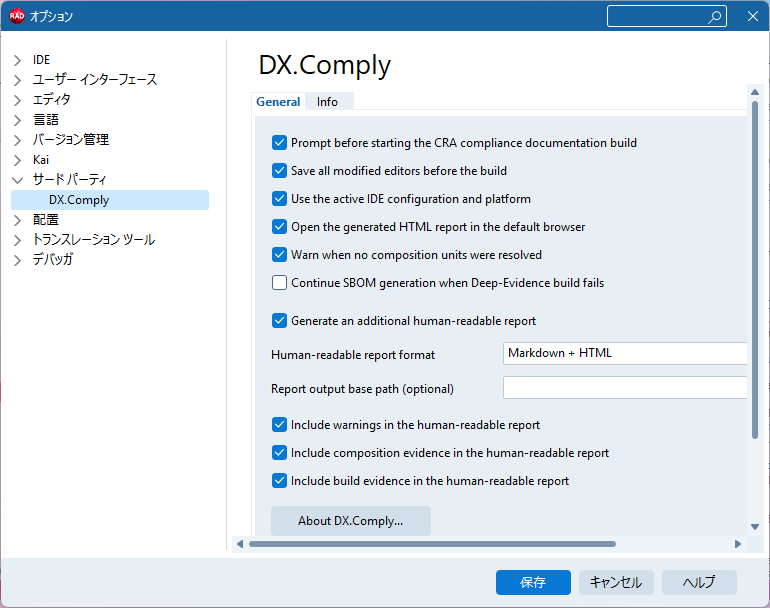The height and width of the screenshot is (608, 770).
Task: Expand the Kai tree node
Action: pyautogui.click(x=17, y=160)
